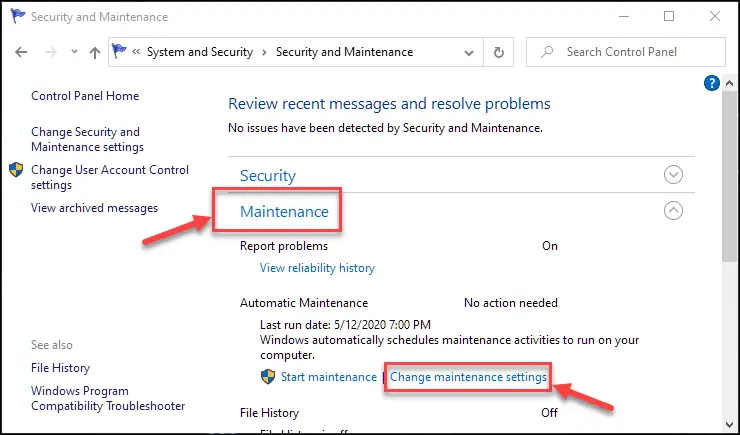Click the Report problems label
The height and width of the screenshot is (435, 740).
284,246
